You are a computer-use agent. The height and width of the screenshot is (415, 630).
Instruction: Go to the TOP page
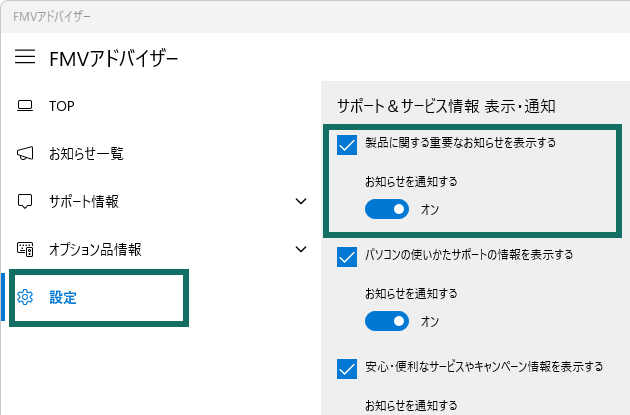[x=62, y=105]
